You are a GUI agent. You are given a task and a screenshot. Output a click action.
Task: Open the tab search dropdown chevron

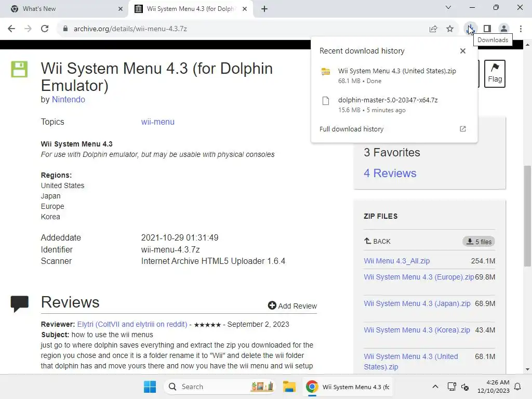448,7
